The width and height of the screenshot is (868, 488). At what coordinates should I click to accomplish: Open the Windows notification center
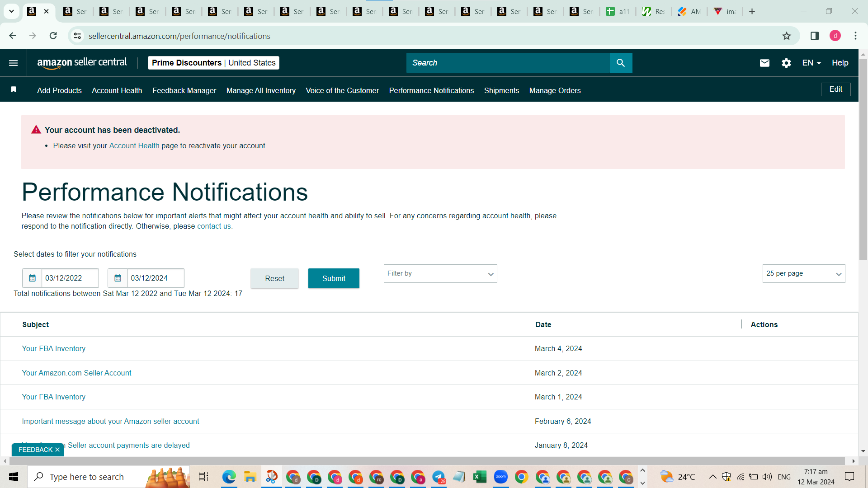pyautogui.click(x=849, y=477)
